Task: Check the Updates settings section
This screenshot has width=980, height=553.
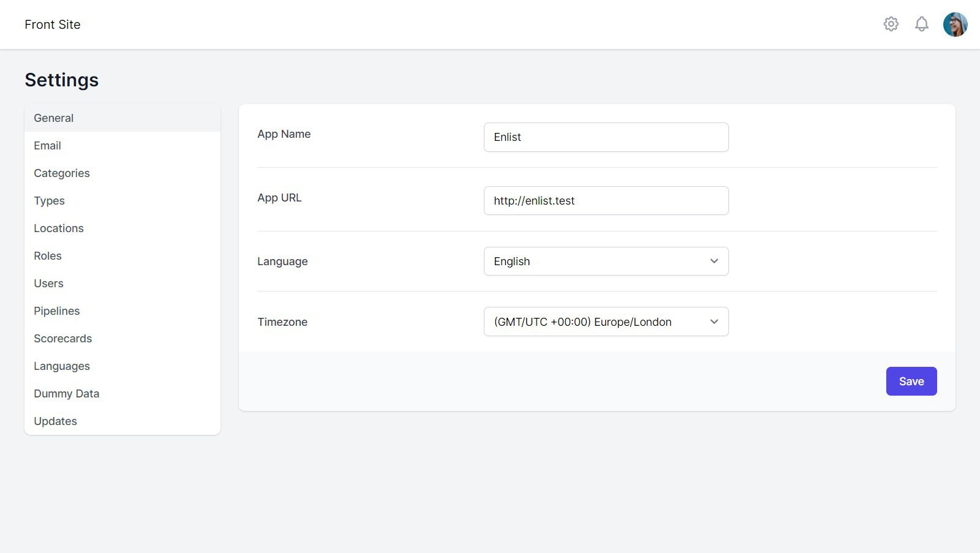Action: click(x=55, y=421)
